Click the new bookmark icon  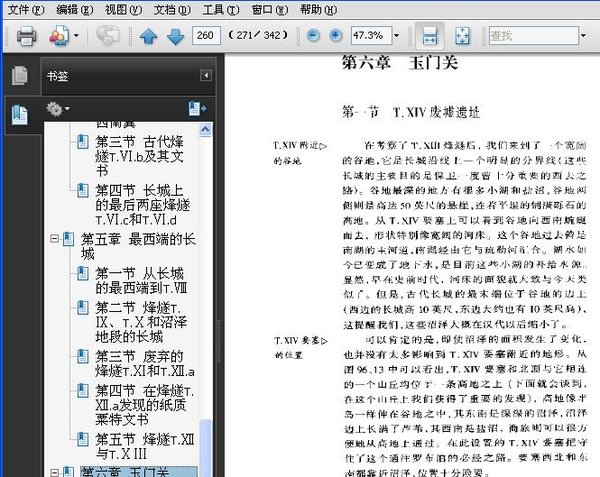[197, 109]
